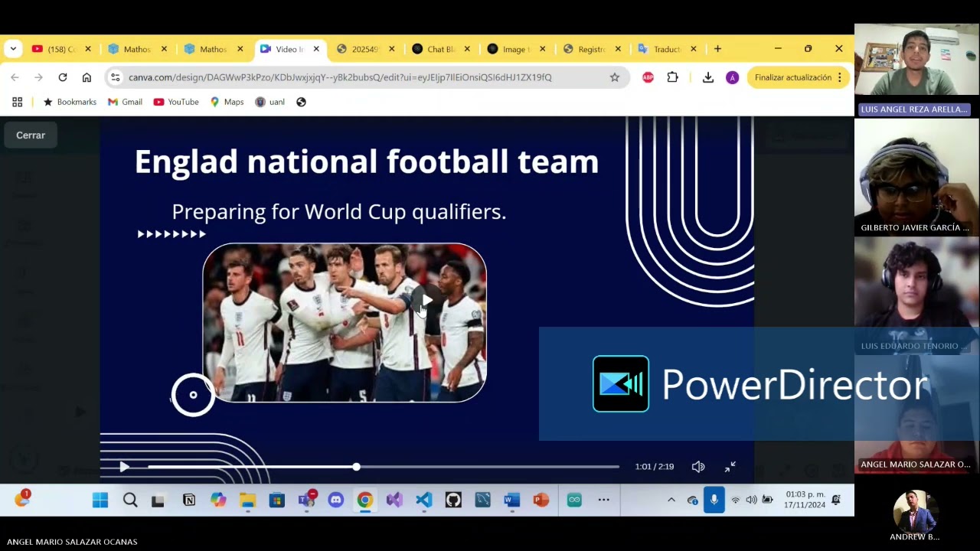Open Gmail bookmark

coord(125,102)
